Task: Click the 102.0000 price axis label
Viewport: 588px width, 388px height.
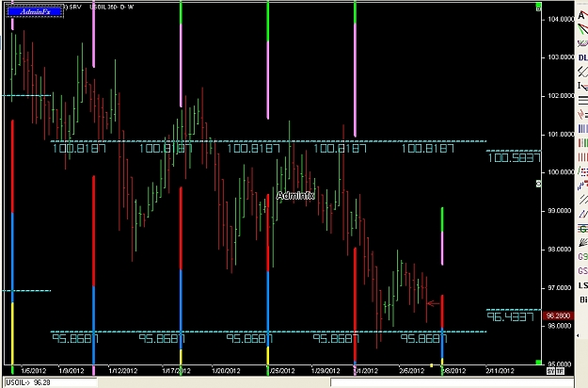Action: pyautogui.click(x=561, y=96)
